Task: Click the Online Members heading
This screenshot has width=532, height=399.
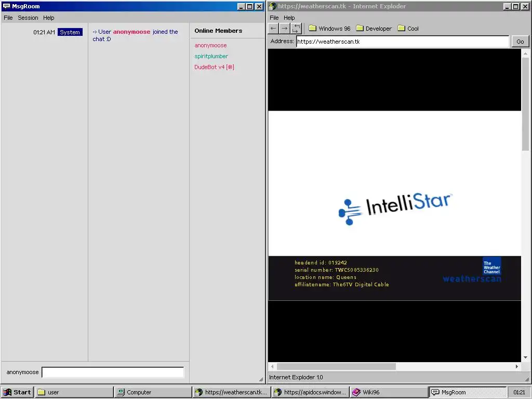Action: tap(219, 31)
